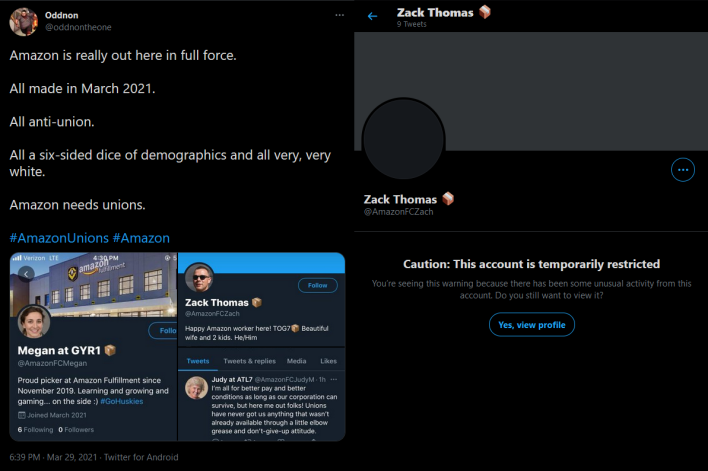The width and height of the screenshot is (708, 471).
Task: Click the blank Zack Thomas profile picture
Action: click(x=404, y=140)
